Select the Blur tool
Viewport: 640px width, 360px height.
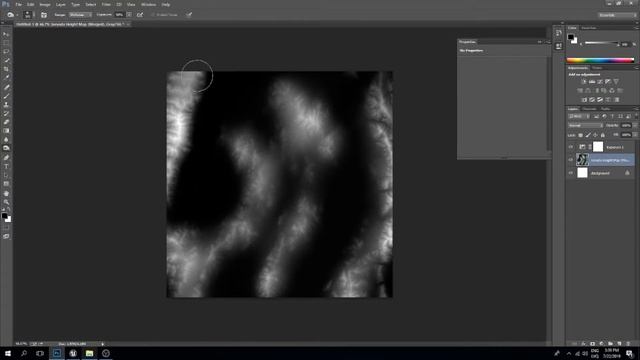coord(6,140)
